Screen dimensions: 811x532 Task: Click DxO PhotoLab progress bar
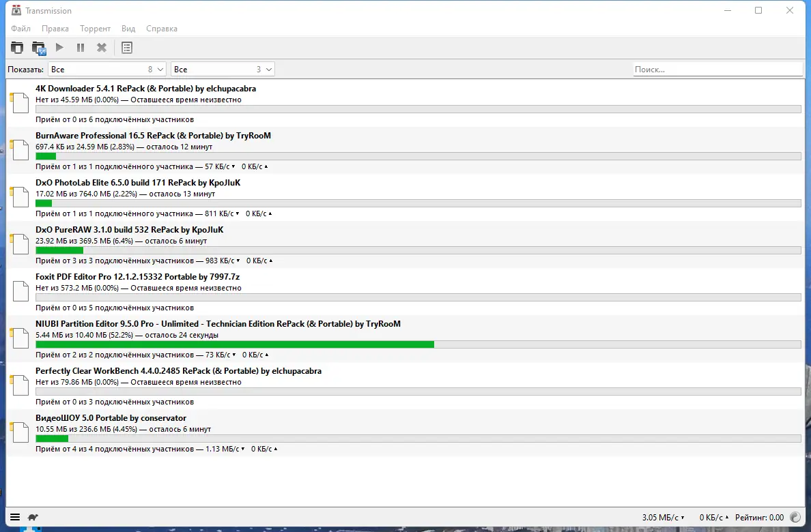pyautogui.click(x=418, y=203)
